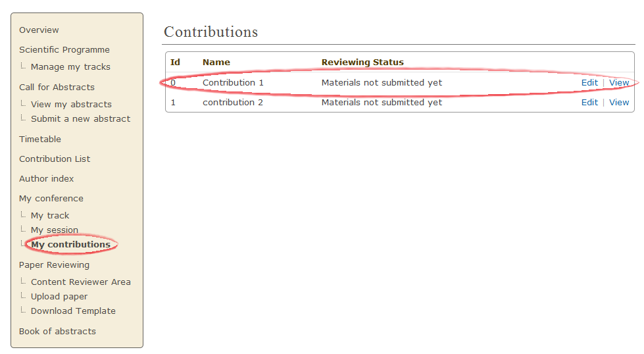
Task: Click View link for Contribution 1
Action: (619, 82)
